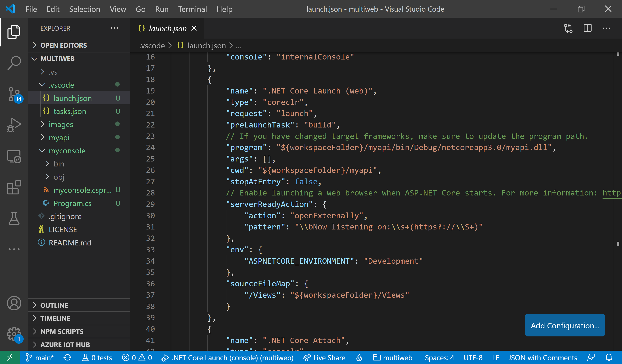The image size is (622, 364).
Task: Select the Run and Debug icon
Action: tap(13, 124)
